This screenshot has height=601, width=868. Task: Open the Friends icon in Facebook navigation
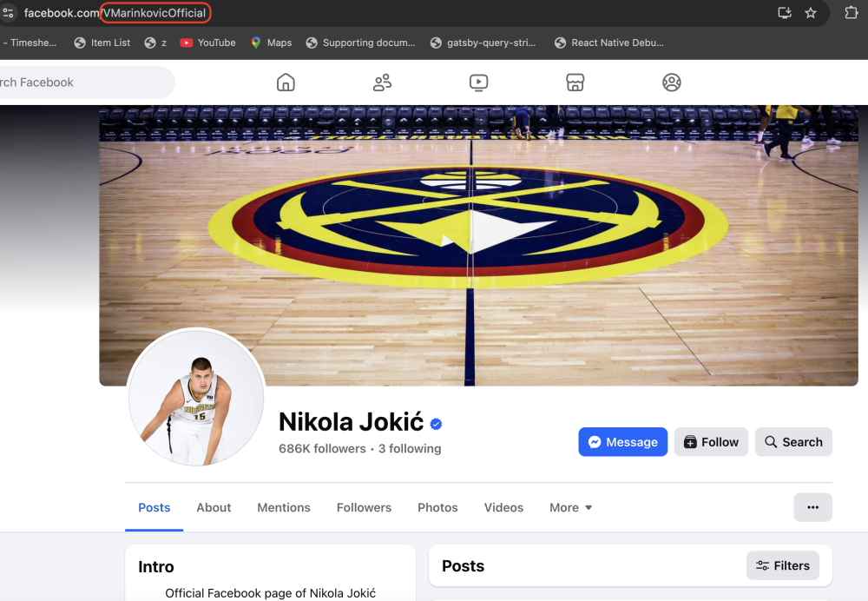coord(382,83)
